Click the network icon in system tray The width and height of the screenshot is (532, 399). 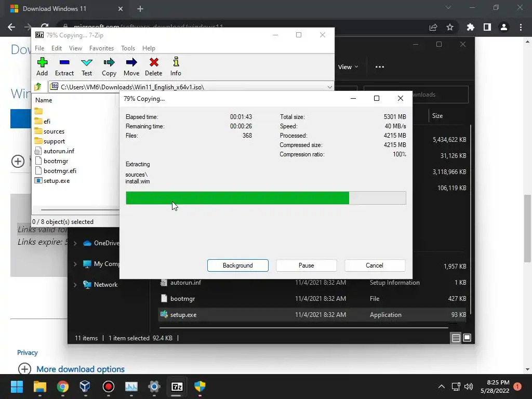pyautogui.click(x=456, y=387)
